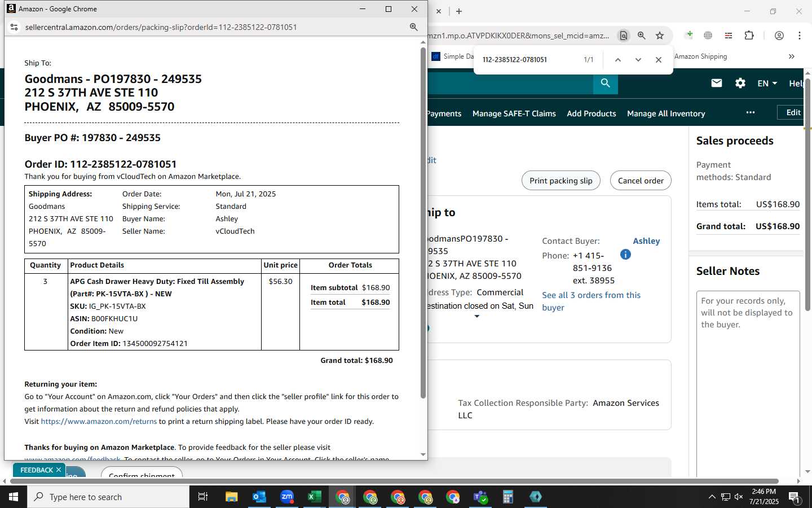
Task: Open Add Products menu item
Action: coord(592,113)
